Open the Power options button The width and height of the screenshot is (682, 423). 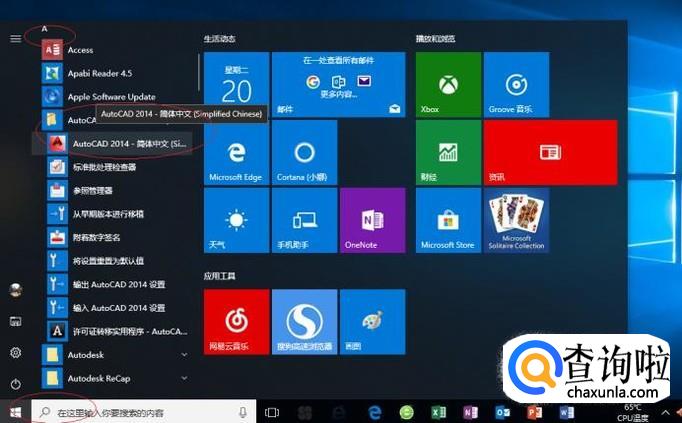tap(16, 384)
